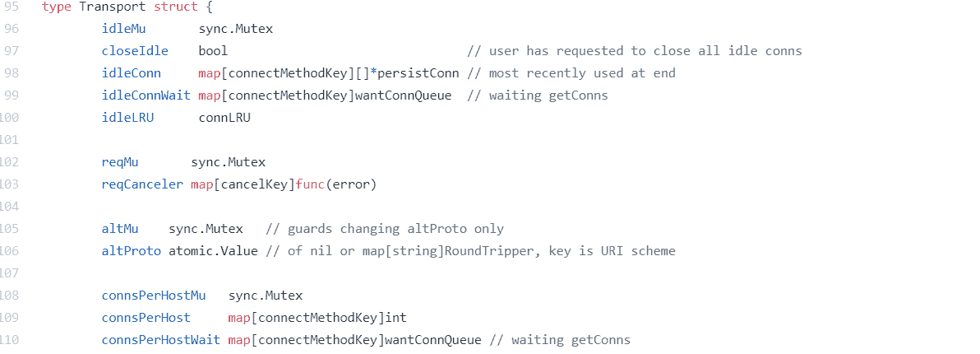Click the 'connLRU' type name
The image size is (980, 354).
click(224, 118)
